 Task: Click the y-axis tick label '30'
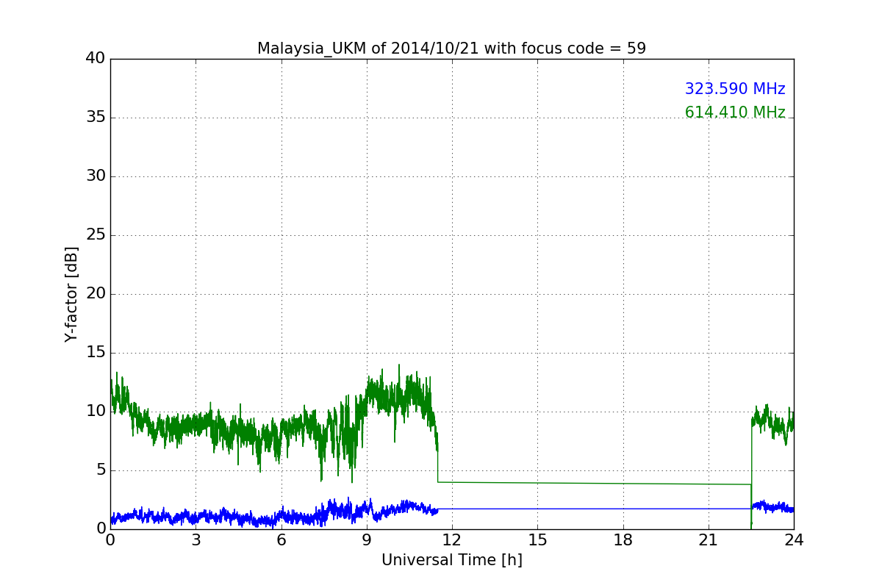tap(96, 176)
